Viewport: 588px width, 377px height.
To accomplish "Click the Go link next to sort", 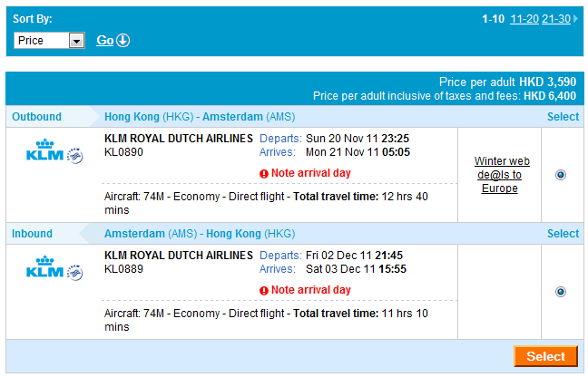I will (104, 40).
